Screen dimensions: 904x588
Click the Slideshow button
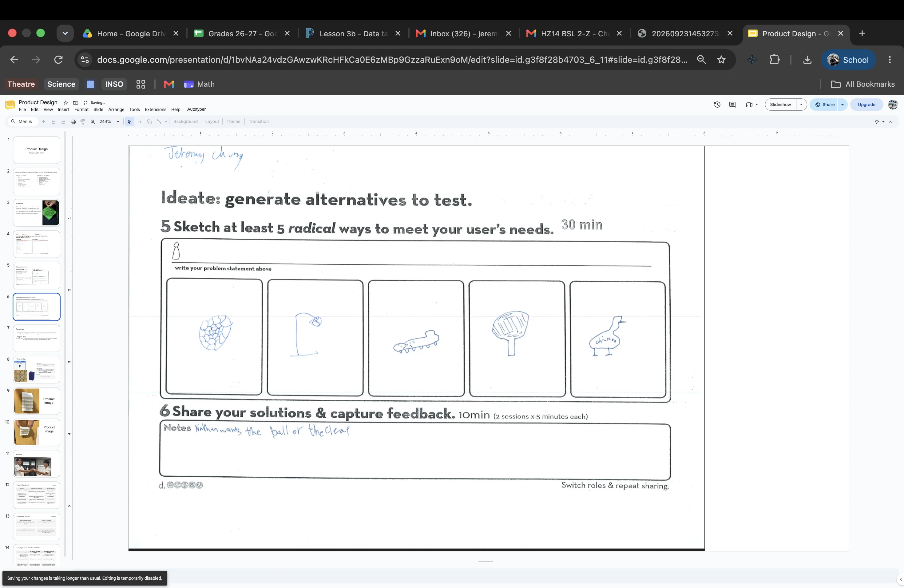pos(780,105)
